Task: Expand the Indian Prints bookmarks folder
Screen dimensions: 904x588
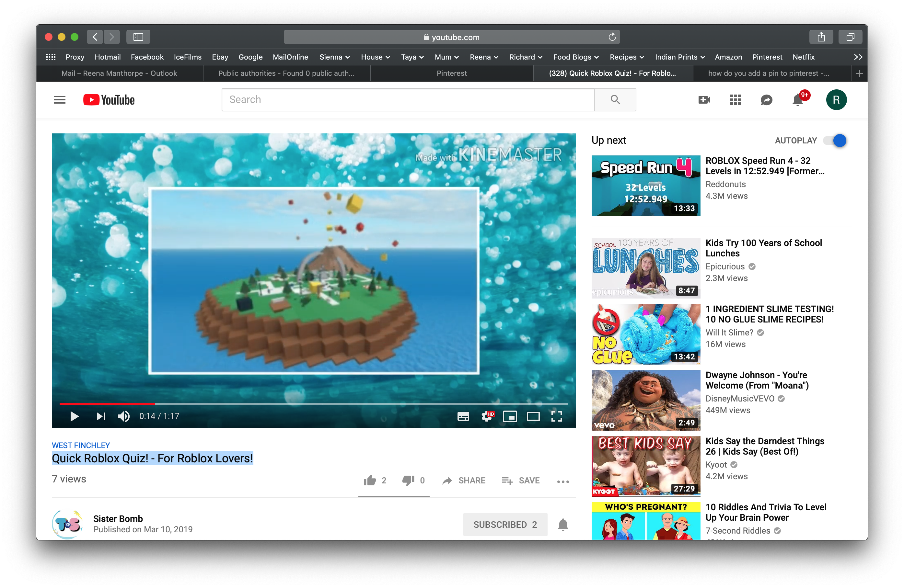Action: click(x=680, y=57)
